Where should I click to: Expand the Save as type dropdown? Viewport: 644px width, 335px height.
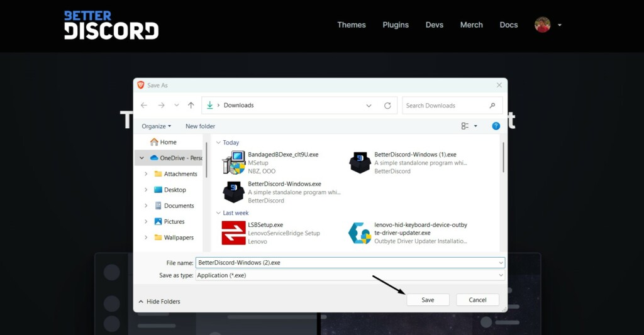tap(501, 275)
